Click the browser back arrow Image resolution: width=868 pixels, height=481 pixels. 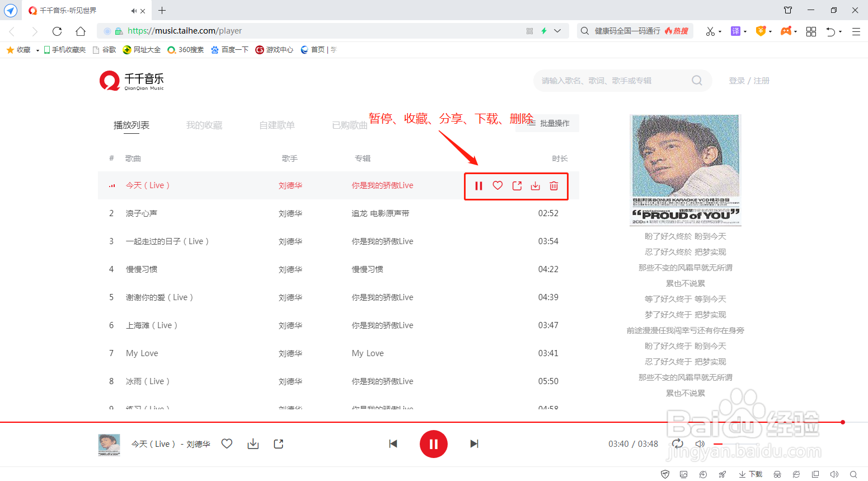12,31
